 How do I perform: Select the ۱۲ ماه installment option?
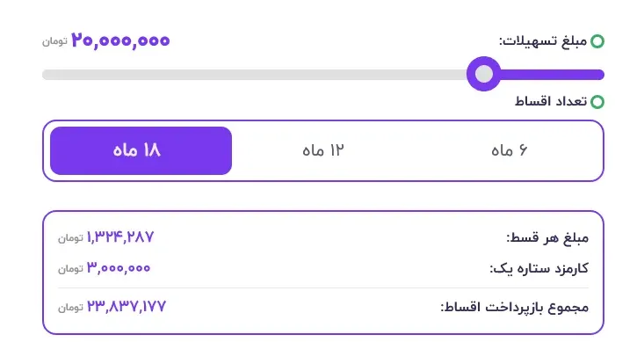(x=323, y=150)
